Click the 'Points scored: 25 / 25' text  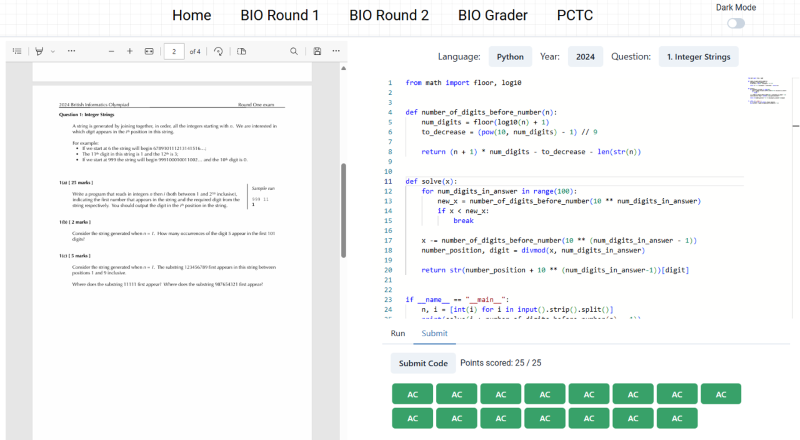click(501, 363)
